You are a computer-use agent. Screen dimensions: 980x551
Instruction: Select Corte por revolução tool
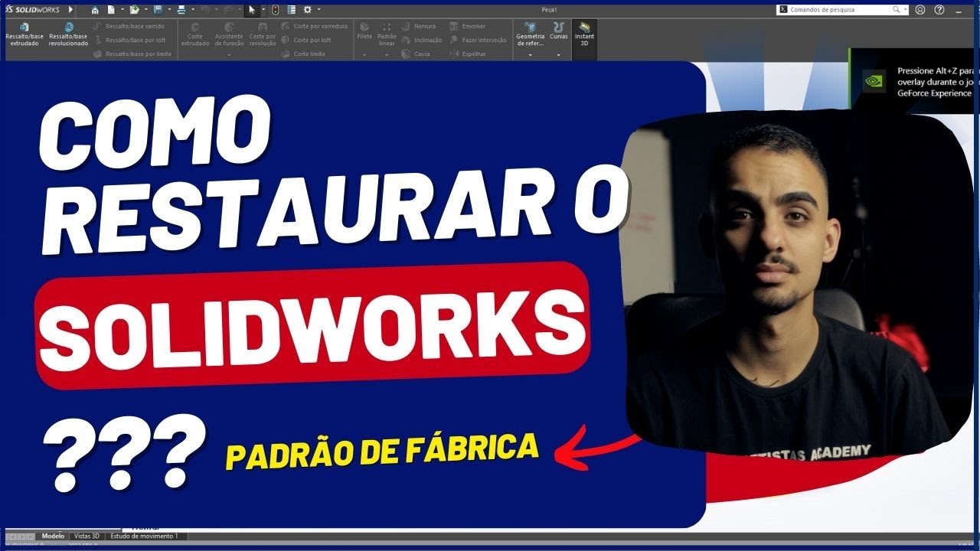pyautogui.click(x=263, y=35)
